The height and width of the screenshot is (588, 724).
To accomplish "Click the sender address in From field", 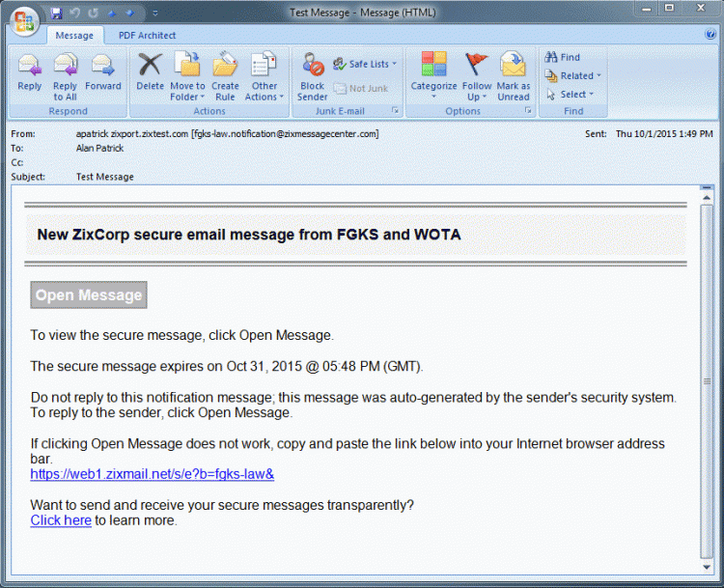I will (227, 134).
